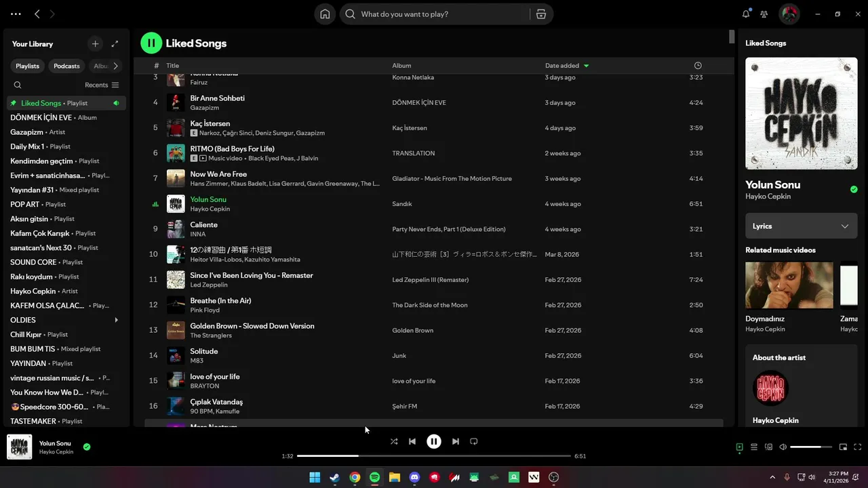This screenshot has height=488, width=868.
Task: Open the miniplayer
Action: click(x=843, y=447)
